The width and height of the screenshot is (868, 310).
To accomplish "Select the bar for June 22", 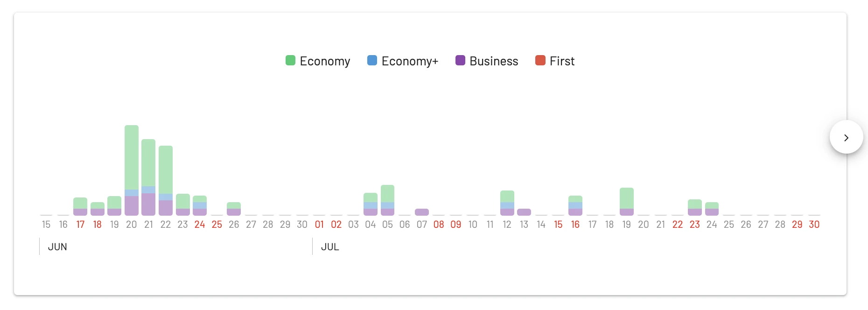I will [166, 181].
